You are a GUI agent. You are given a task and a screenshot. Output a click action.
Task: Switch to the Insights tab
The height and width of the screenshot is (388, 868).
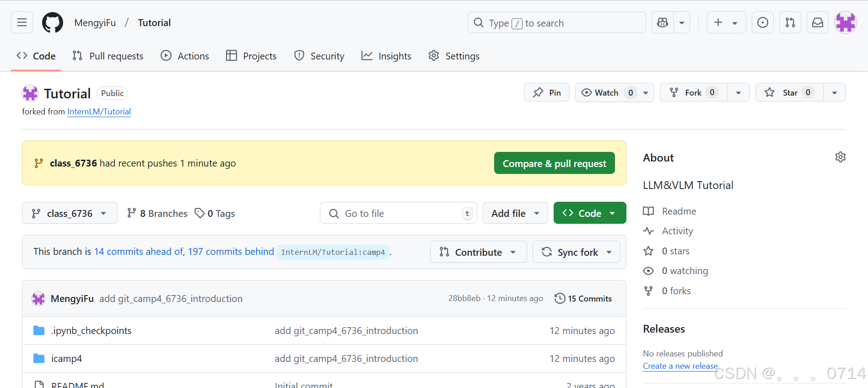[x=386, y=56]
